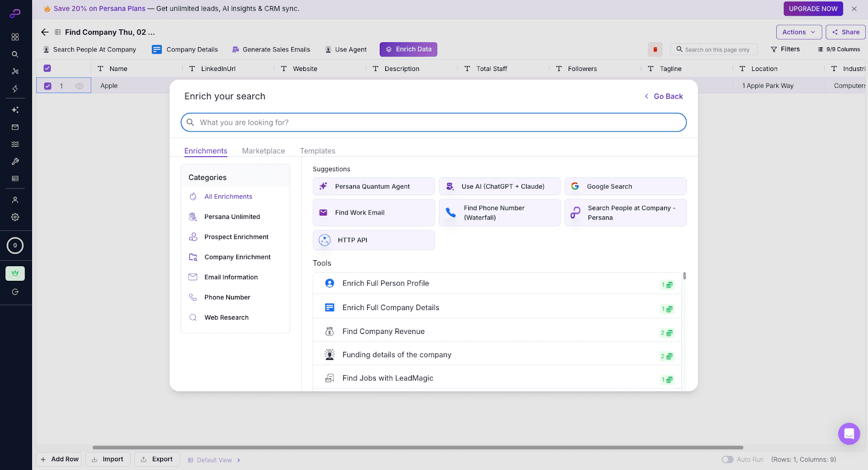868x470 pixels.
Task: Open the chat support bubble
Action: coord(848,434)
